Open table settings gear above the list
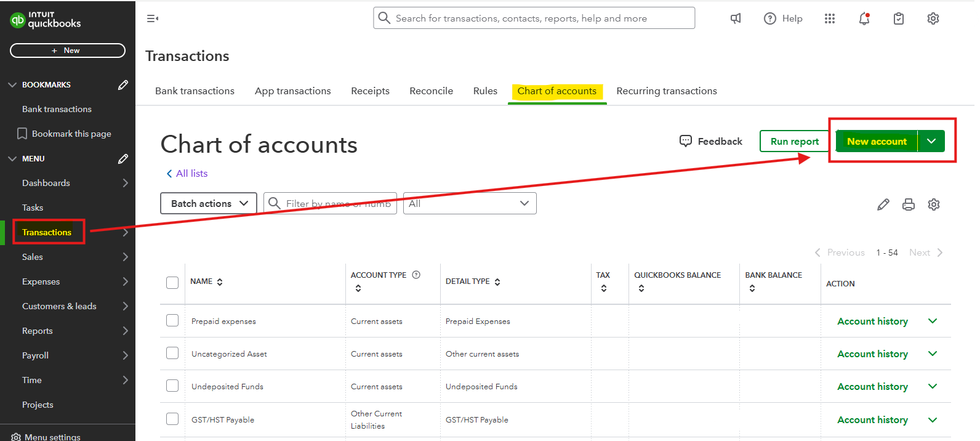This screenshot has width=980, height=441. tap(934, 204)
